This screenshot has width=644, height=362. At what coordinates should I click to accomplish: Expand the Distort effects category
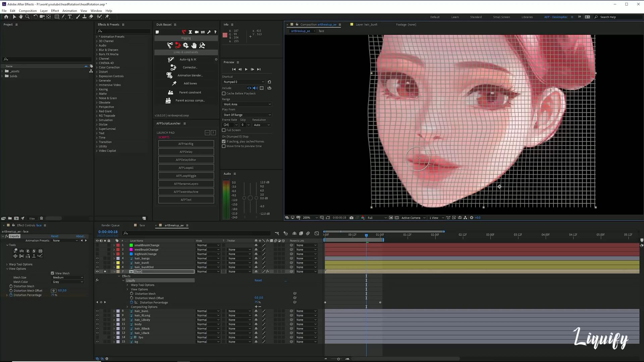pos(97,72)
